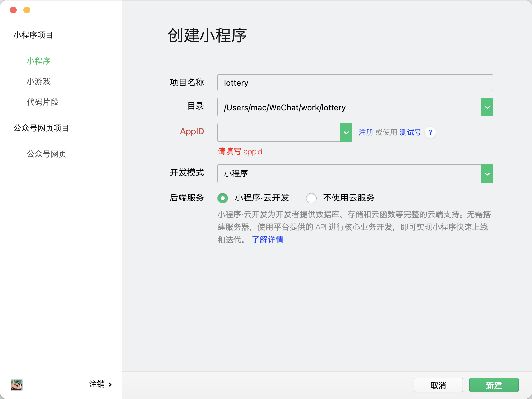Expand the 目录 directory dropdown arrow
This screenshot has width=532, height=399.
(487, 107)
